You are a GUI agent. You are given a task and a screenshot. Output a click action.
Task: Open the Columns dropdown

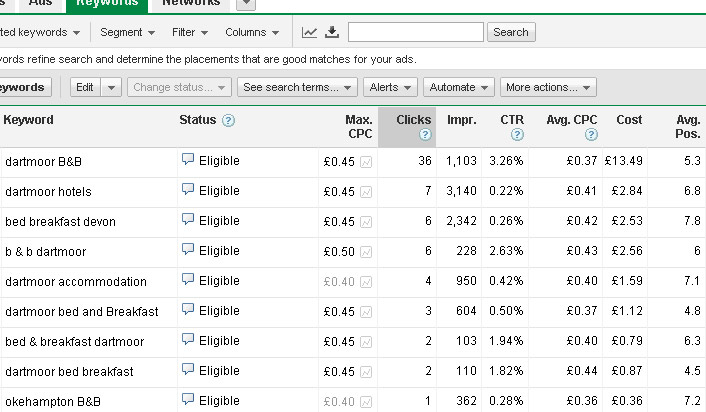pyautogui.click(x=252, y=32)
